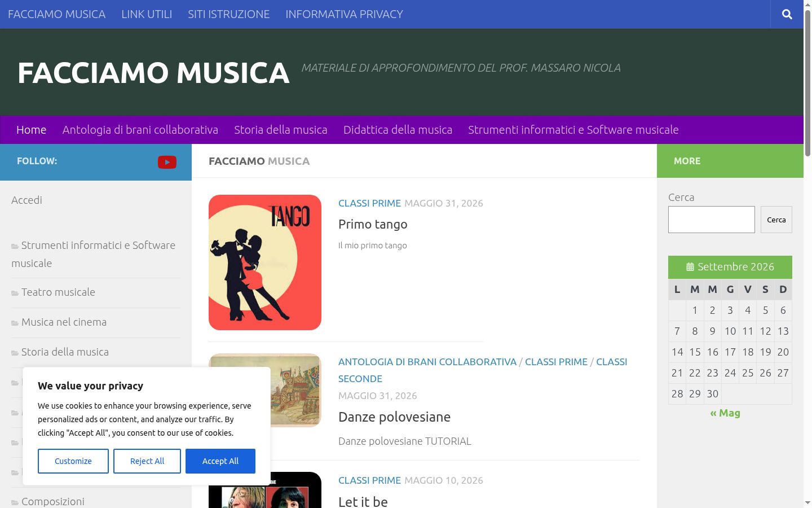Click the scrollbar down arrow

pyautogui.click(x=807, y=503)
